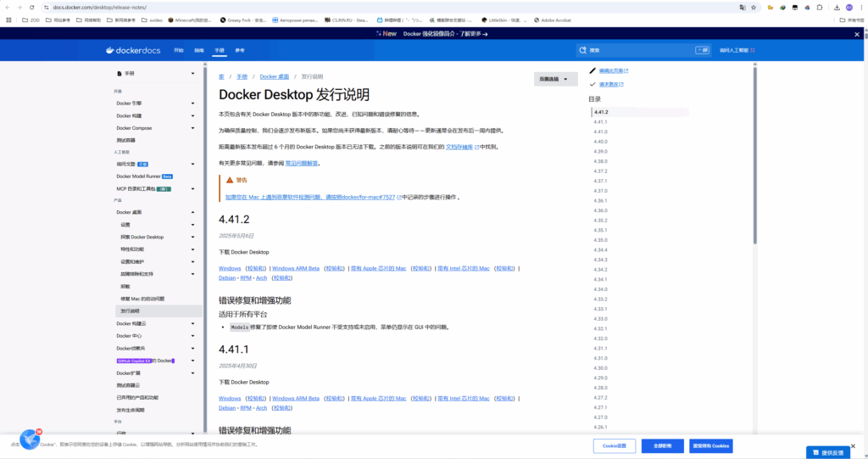
Task: Open the browser downloads icon
Action: click(837, 7)
